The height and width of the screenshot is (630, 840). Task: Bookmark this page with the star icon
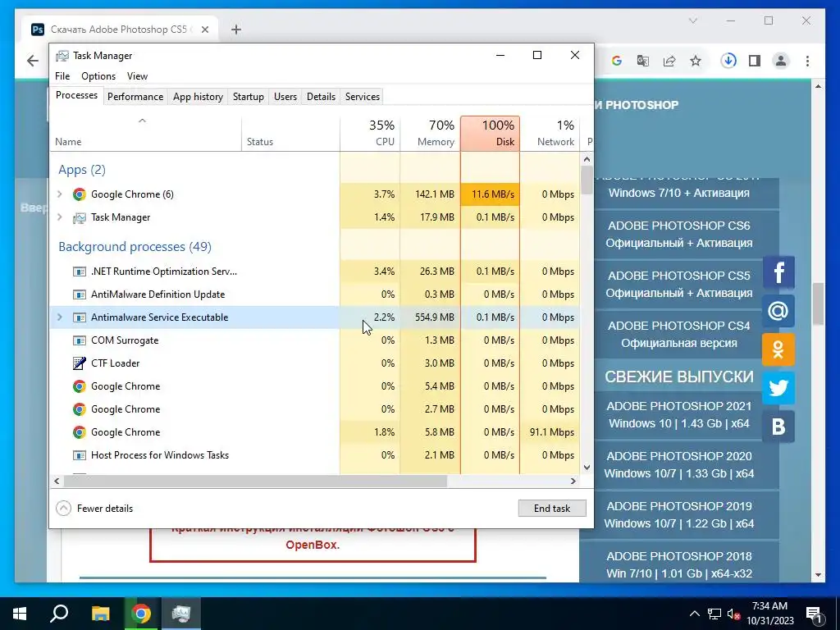pyautogui.click(x=696, y=61)
